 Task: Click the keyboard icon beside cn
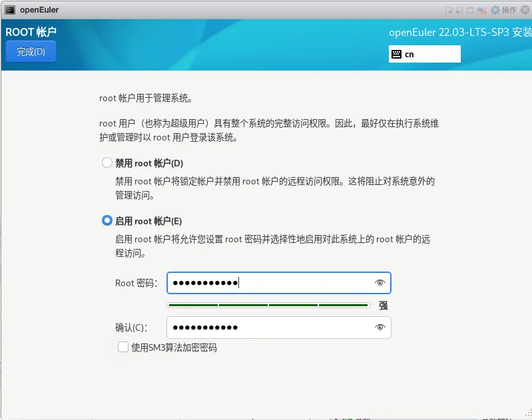click(x=396, y=55)
